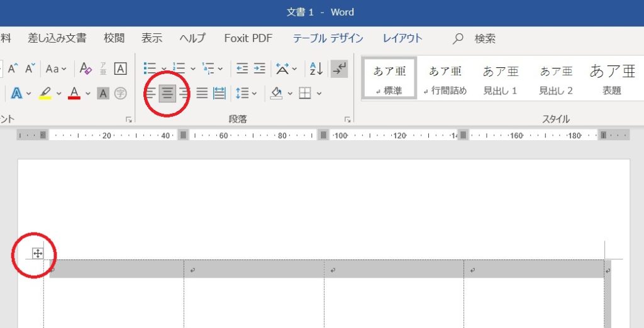644x328 pixels.
Task: Switch to the 表示 tab
Action: tap(152, 38)
